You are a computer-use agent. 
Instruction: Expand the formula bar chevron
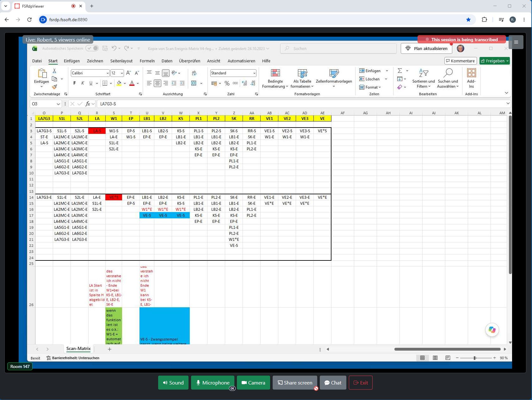508,103
